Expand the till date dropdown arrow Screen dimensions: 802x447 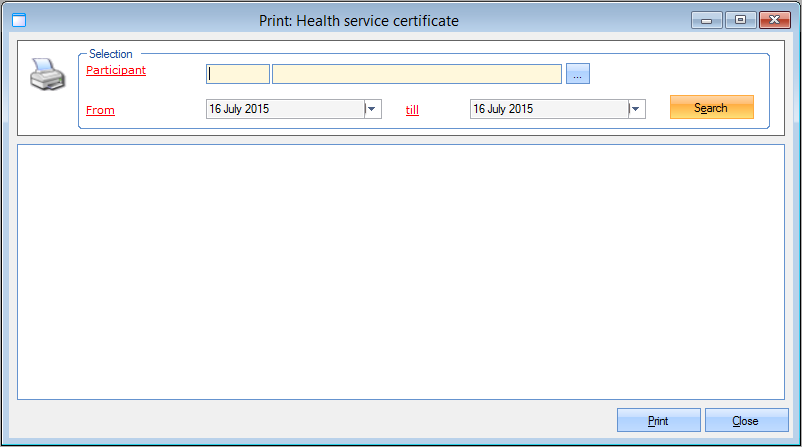tap(637, 109)
